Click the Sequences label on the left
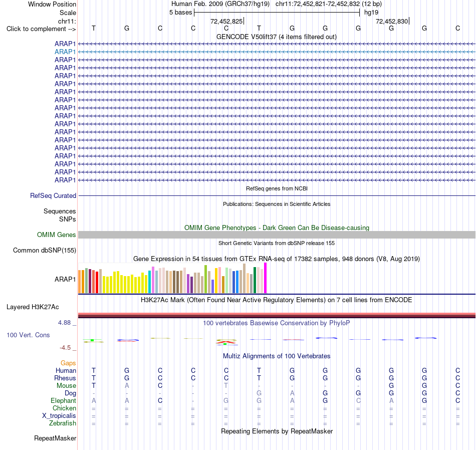The height and width of the screenshot is (450, 476). [60, 211]
